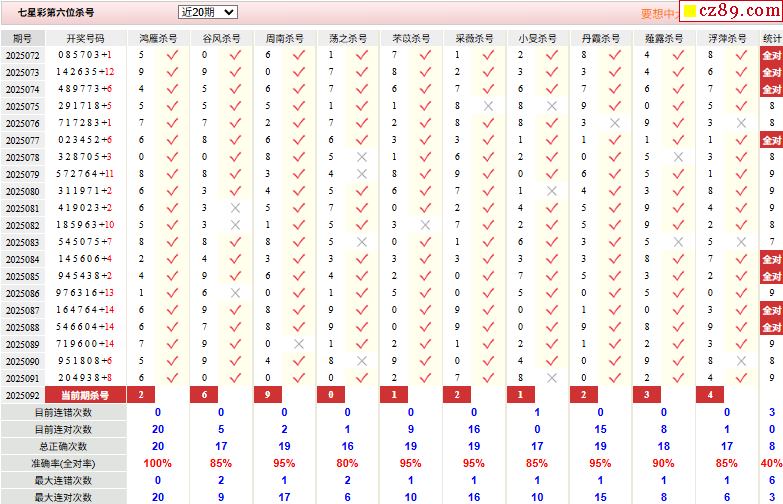Click the 荡之杀号 column header
Viewport: 783px width, 504px height.
pyautogui.click(x=348, y=38)
